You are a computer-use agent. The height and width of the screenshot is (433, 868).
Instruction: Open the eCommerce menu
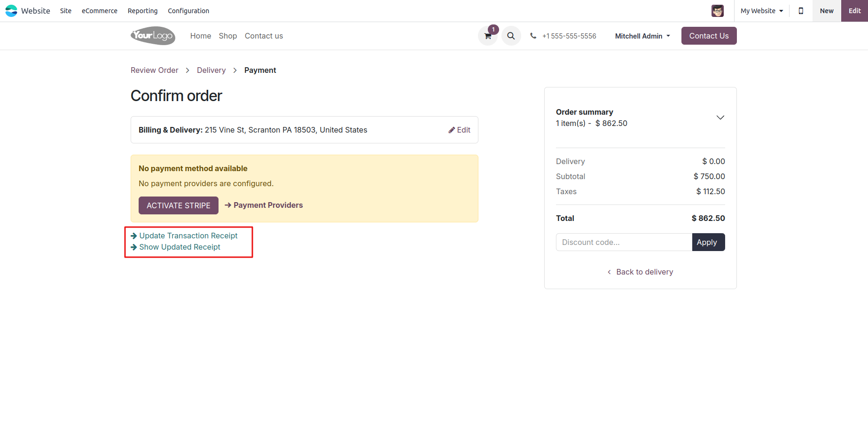(100, 11)
